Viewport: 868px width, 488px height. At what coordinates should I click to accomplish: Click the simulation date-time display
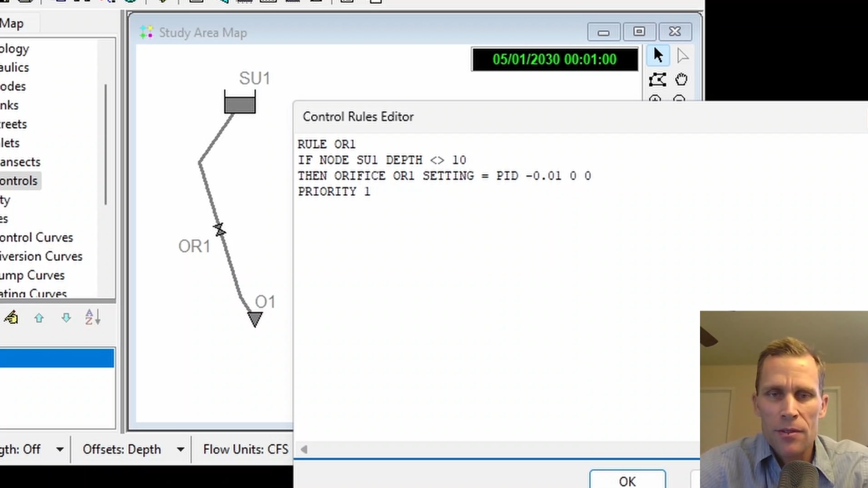(x=554, y=59)
